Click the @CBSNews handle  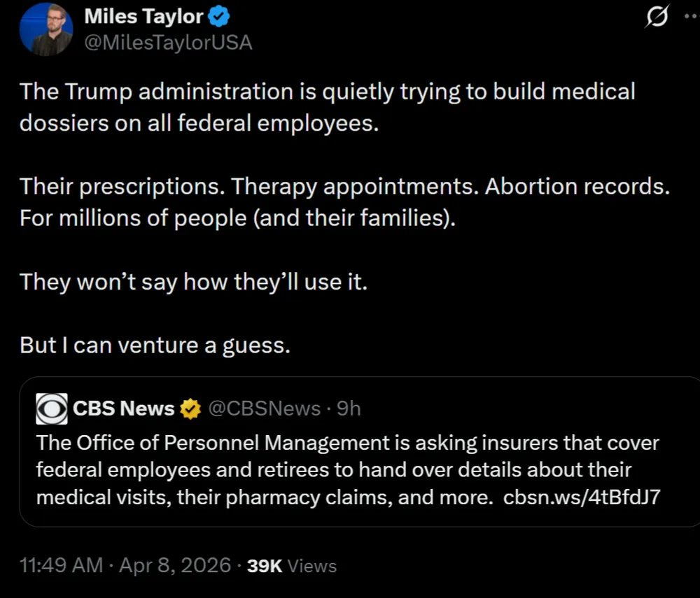tap(265, 408)
